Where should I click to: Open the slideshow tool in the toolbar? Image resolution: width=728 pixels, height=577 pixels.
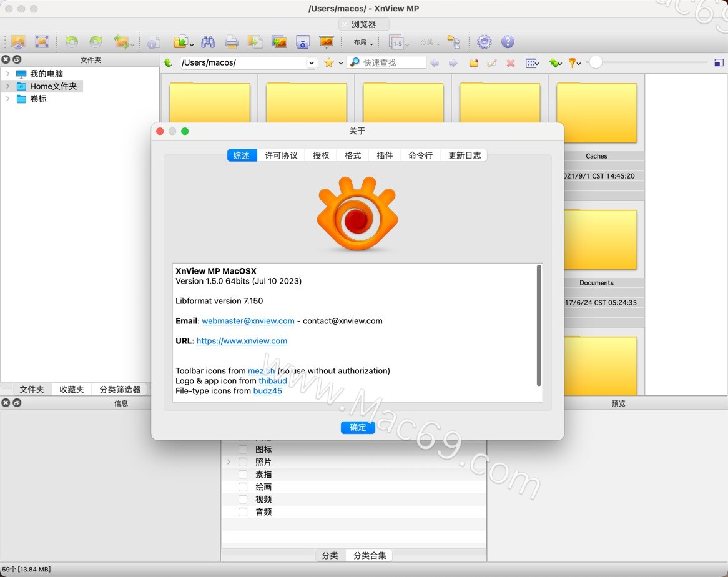pos(327,42)
